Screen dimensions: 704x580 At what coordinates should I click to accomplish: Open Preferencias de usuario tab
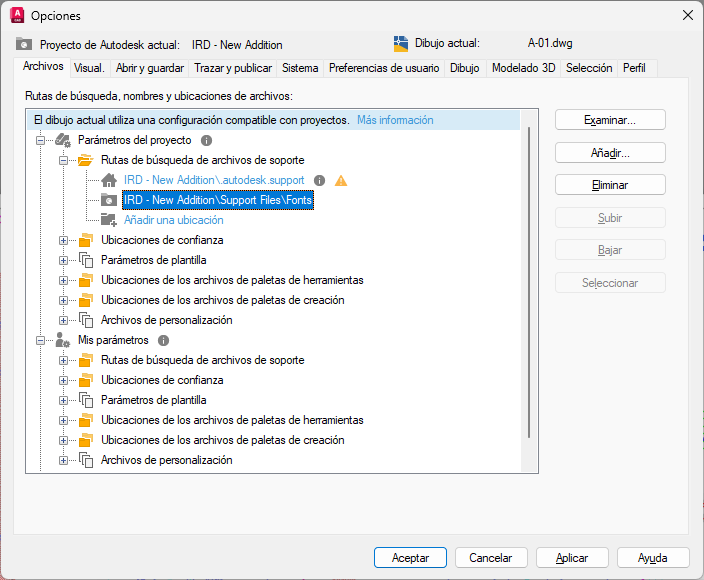point(384,68)
